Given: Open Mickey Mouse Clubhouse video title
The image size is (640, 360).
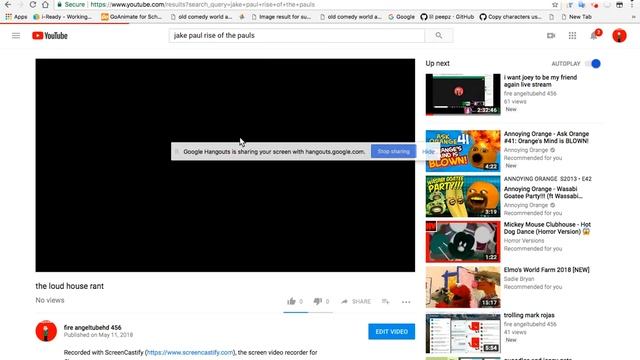Looking at the screenshot, I should [547, 228].
